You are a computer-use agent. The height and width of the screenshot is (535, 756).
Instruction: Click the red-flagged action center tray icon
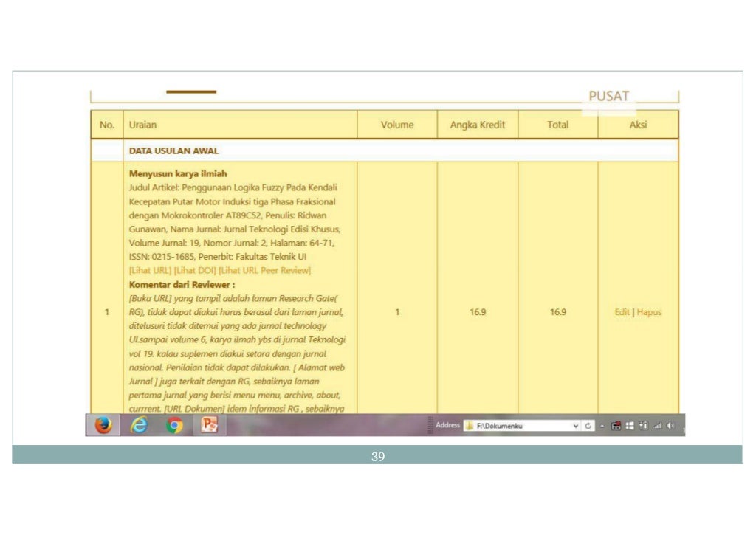point(616,426)
